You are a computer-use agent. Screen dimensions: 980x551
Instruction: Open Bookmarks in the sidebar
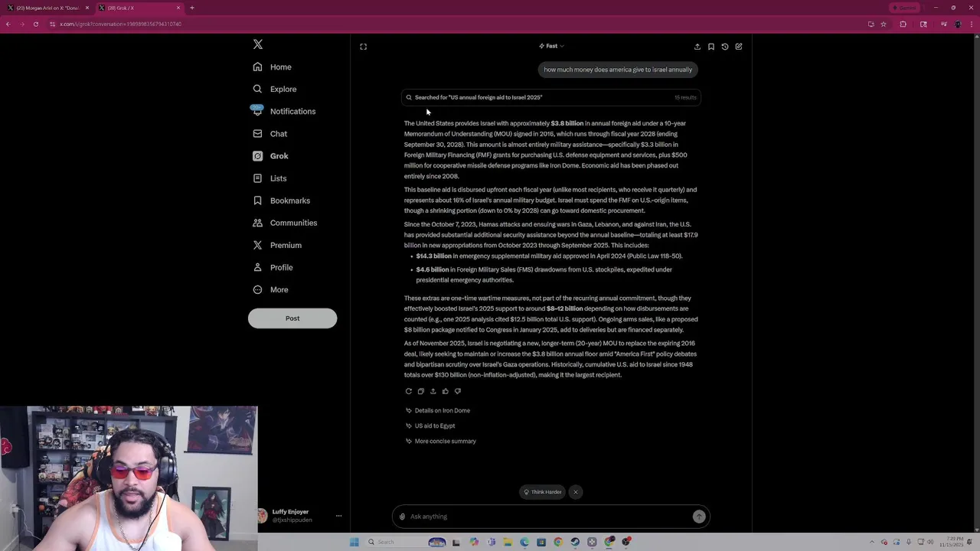[x=281, y=201]
